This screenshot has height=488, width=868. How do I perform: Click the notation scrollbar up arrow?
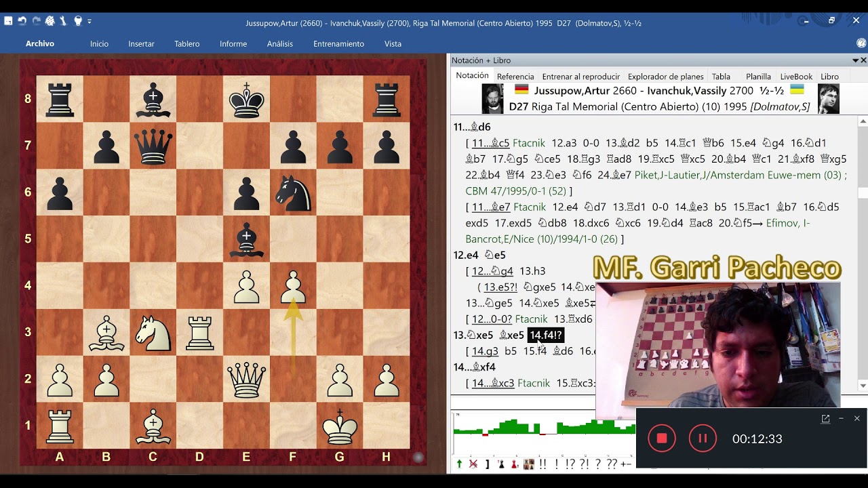tap(863, 121)
